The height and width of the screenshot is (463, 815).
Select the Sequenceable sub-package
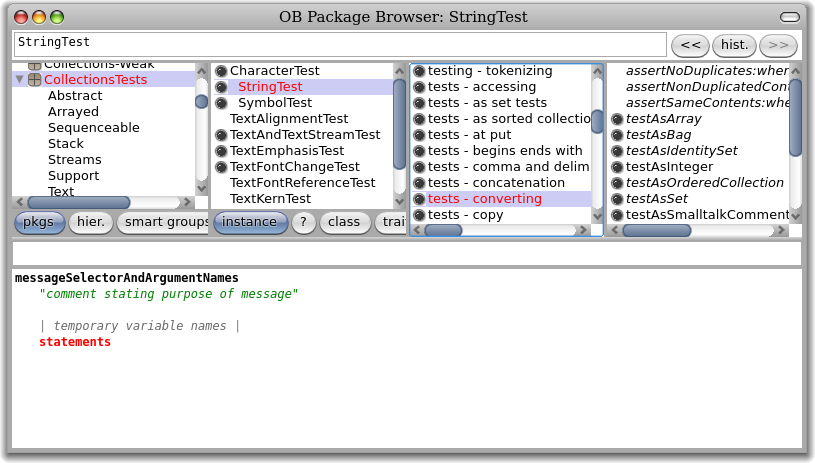(x=93, y=128)
